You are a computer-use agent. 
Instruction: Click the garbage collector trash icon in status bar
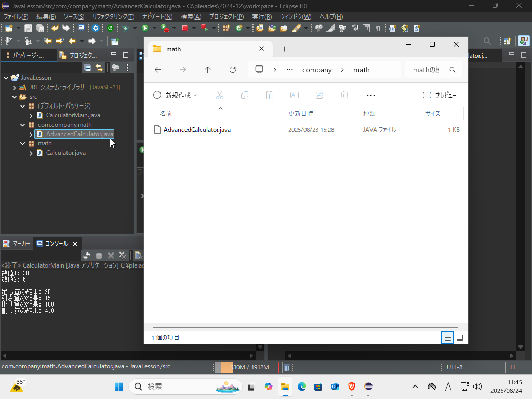pyautogui.click(x=286, y=367)
